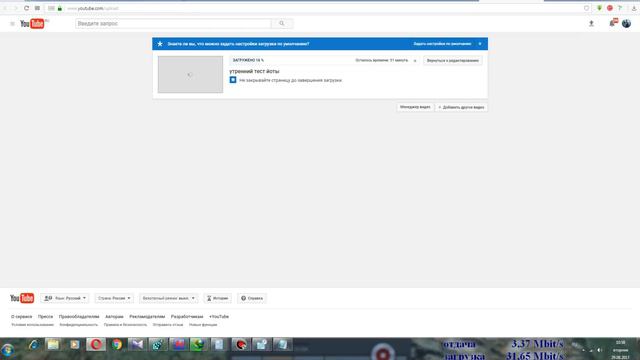Screen dimensions: 640x360
Task: Expand the country Россия dropdown
Action: pyautogui.click(x=114, y=298)
